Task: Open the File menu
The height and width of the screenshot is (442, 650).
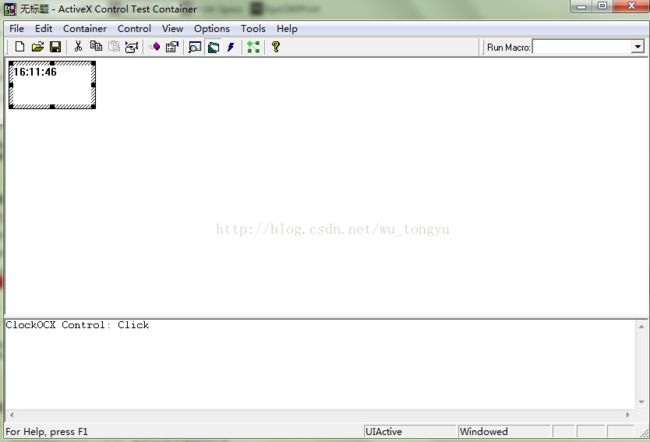Action: (17, 29)
